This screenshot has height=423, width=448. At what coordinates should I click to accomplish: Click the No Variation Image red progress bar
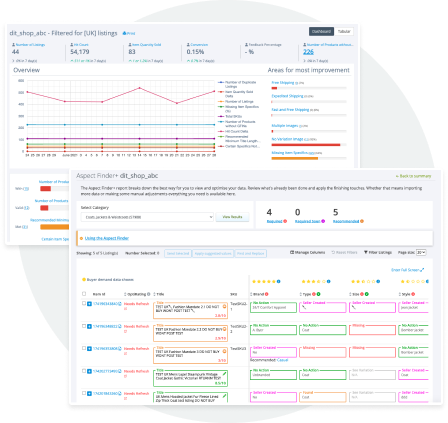point(306,145)
